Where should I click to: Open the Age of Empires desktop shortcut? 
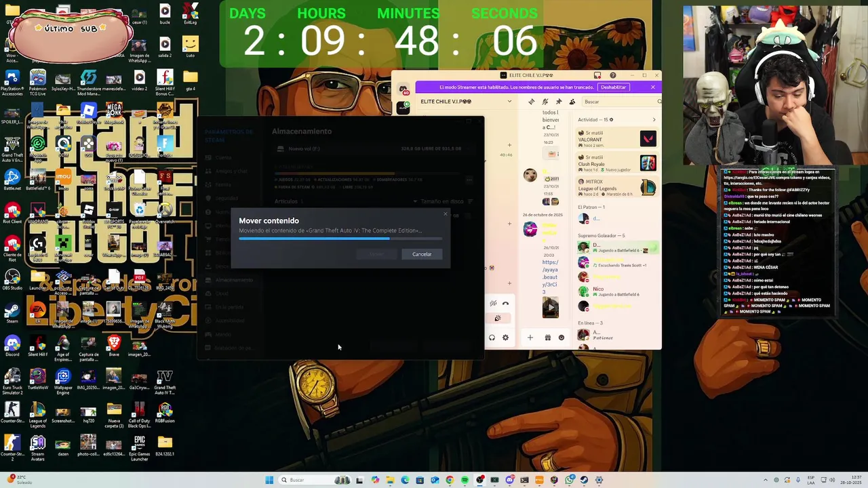coord(63,348)
